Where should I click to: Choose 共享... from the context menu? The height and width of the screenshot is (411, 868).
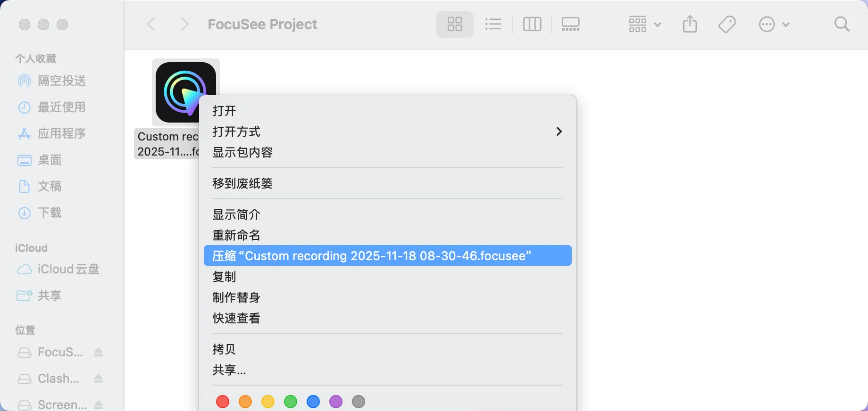387,370
